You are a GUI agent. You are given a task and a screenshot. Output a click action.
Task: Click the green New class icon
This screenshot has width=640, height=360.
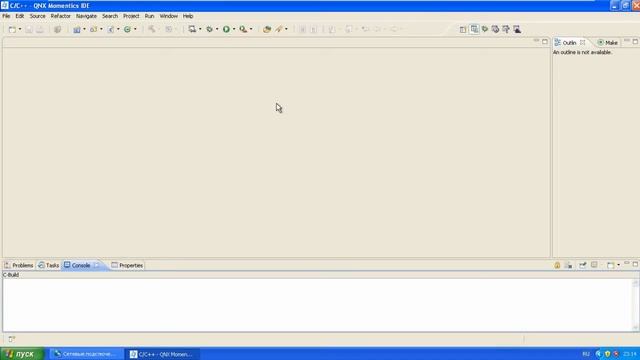[x=127, y=29]
